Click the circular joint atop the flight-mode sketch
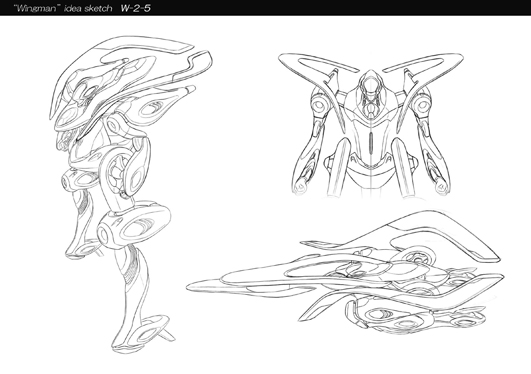Image resolution: width=531 pixels, height=374 pixels. (x=418, y=258)
